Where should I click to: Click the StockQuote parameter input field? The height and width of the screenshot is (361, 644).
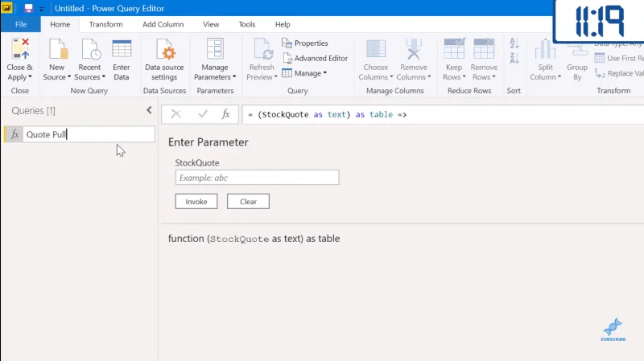coord(257,178)
